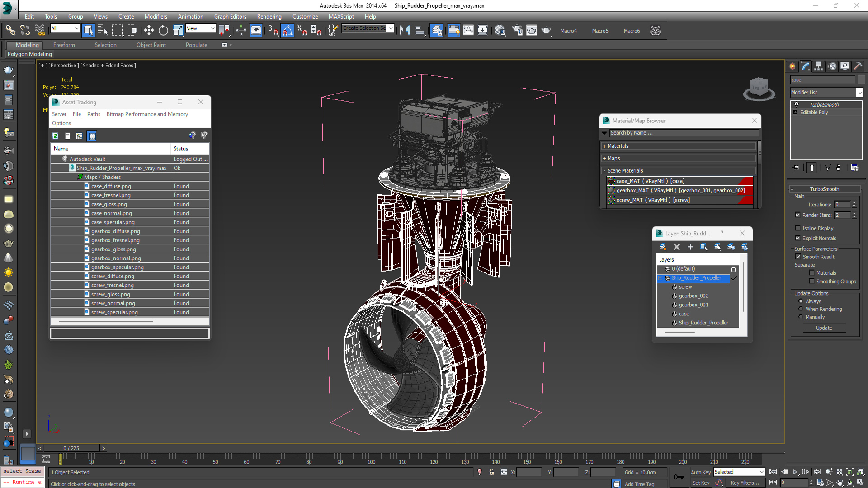Open the Hierarchy command panel tab
Image resolution: width=868 pixels, height=488 pixels.
[819, 66]
